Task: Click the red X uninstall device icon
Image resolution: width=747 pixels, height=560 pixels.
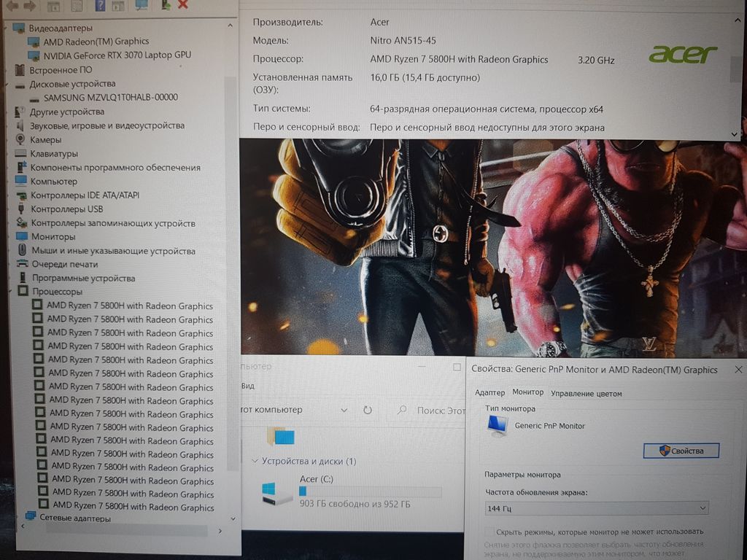Action: (x=182, y=5)
